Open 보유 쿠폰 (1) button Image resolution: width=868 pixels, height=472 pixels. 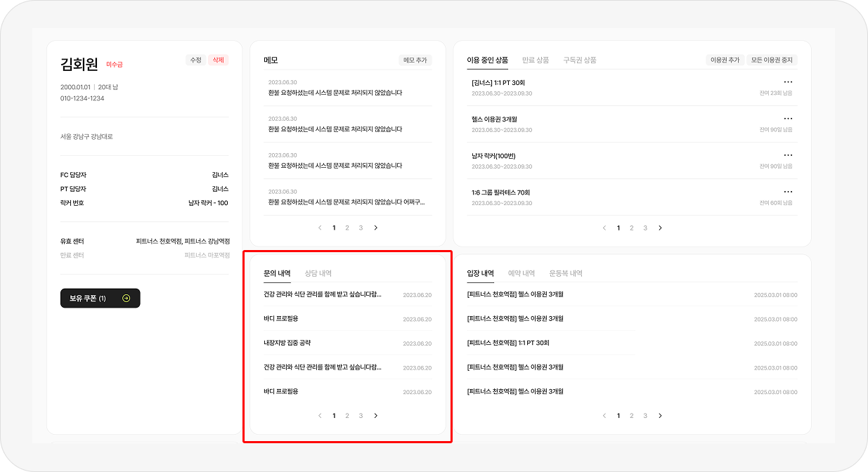(101, 299)
